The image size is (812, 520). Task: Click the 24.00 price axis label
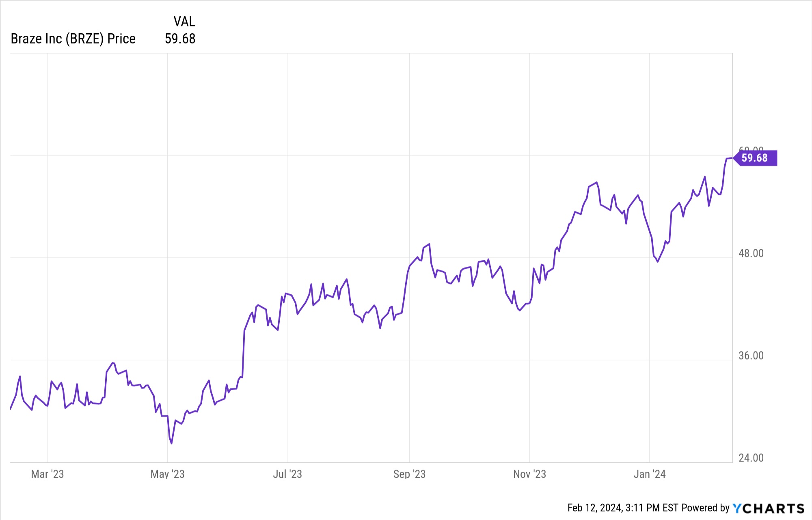(751, 458)
